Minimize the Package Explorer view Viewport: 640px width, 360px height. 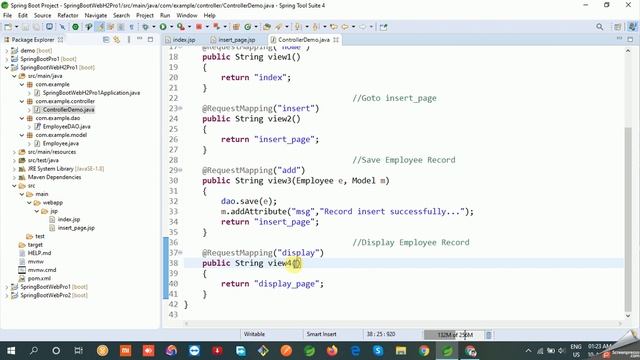[140, 39]
